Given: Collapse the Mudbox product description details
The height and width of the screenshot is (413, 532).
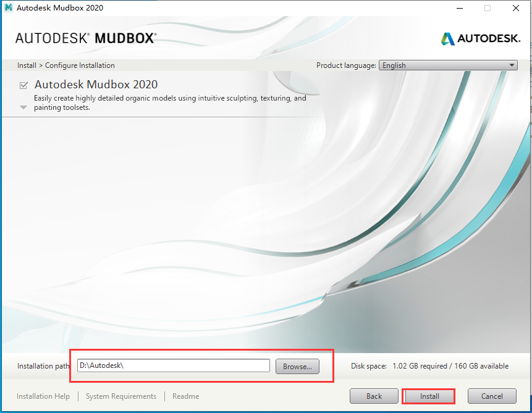Looking at the screenshot, I should pyautogui.click(x=23, y=107).
